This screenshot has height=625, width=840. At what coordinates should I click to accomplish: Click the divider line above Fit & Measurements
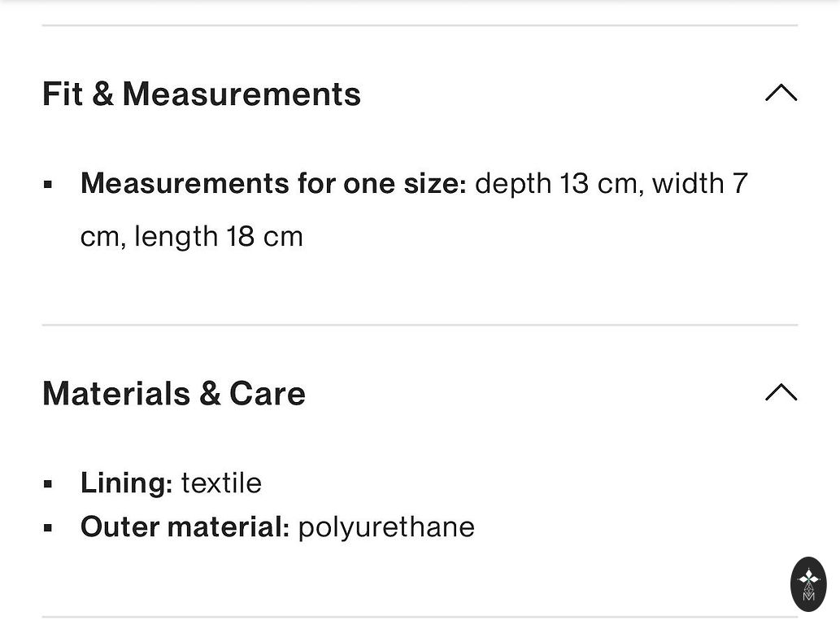click(420, 26)
